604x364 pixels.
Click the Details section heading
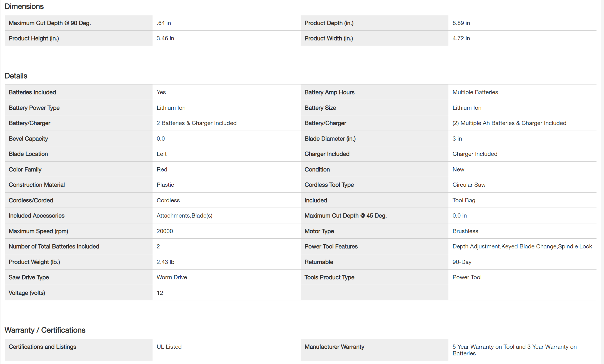[x=16, y=76]
